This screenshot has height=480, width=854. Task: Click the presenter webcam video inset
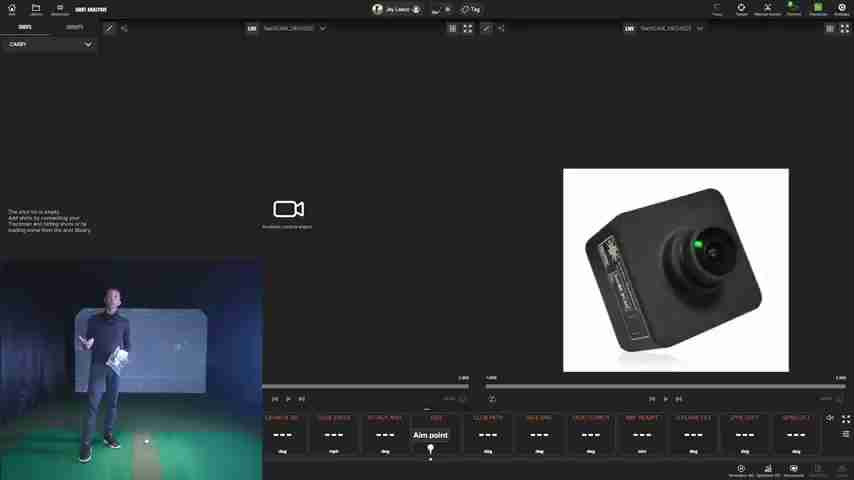point(131,369)
